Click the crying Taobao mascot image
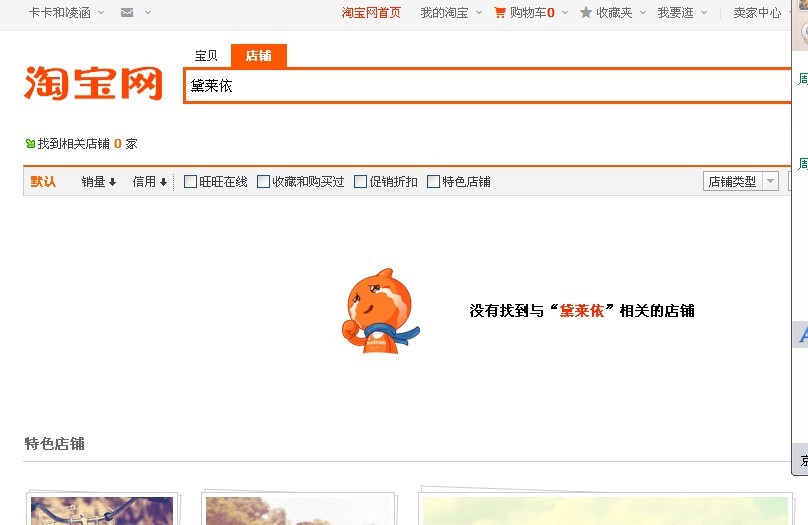Image resolution: width=808 pixels, height=525 pixels. point(380,311)
